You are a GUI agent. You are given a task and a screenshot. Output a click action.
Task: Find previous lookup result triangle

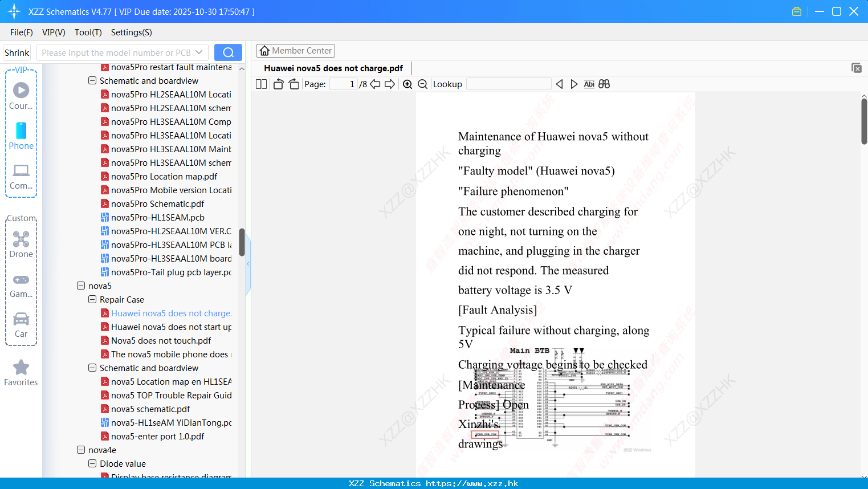[x=559, y=84]
